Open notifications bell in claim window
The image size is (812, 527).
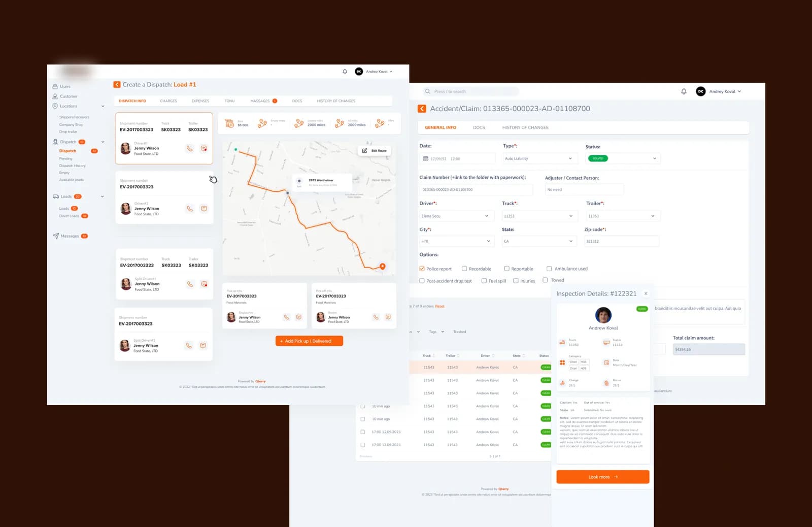(684, 91)
